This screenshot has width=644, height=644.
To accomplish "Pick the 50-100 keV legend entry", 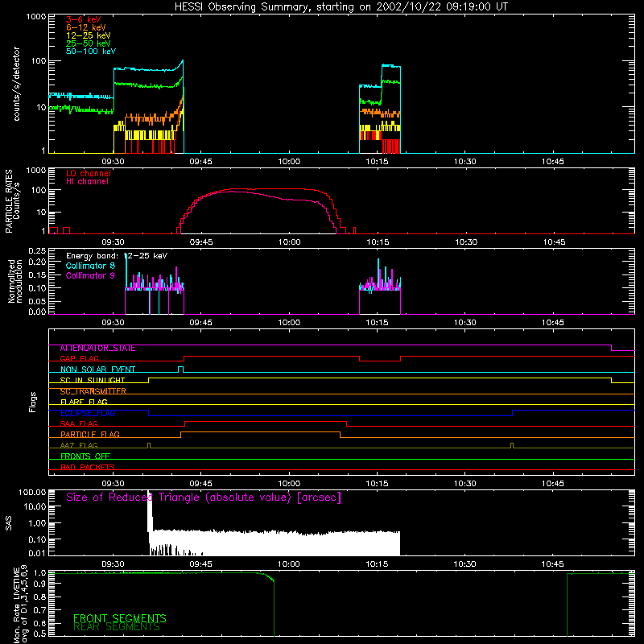I will coord(91,52).
